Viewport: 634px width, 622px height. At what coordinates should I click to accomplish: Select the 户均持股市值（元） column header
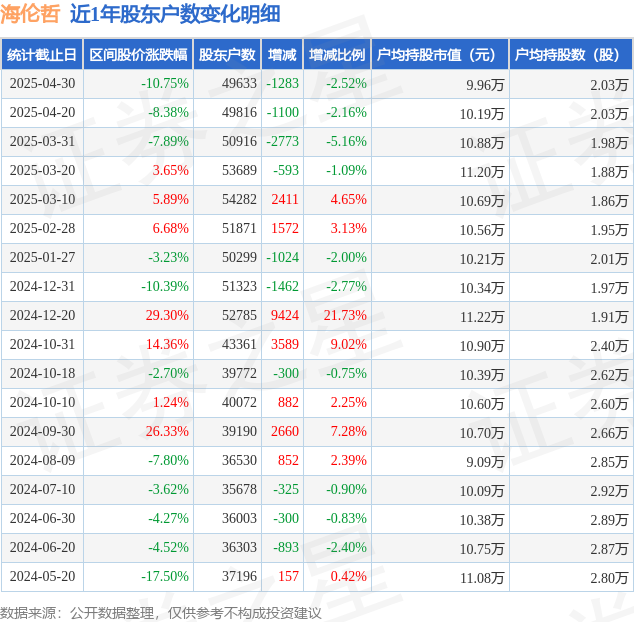pyautogui.click(x=440, y=55)
